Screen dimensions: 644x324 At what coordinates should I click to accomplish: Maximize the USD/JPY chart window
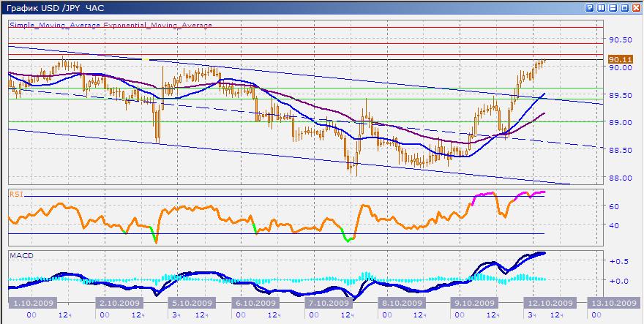[624, 7]
